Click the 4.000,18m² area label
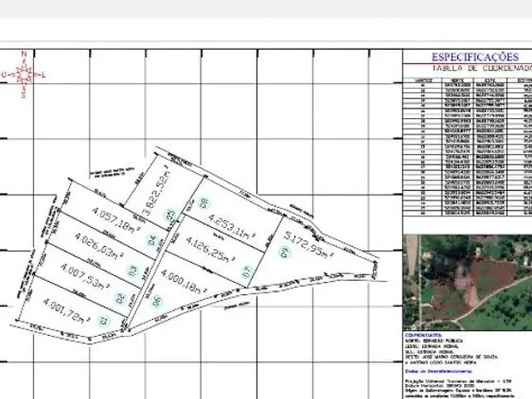Screen dimensions: 532x399 (x=184, y=281)
